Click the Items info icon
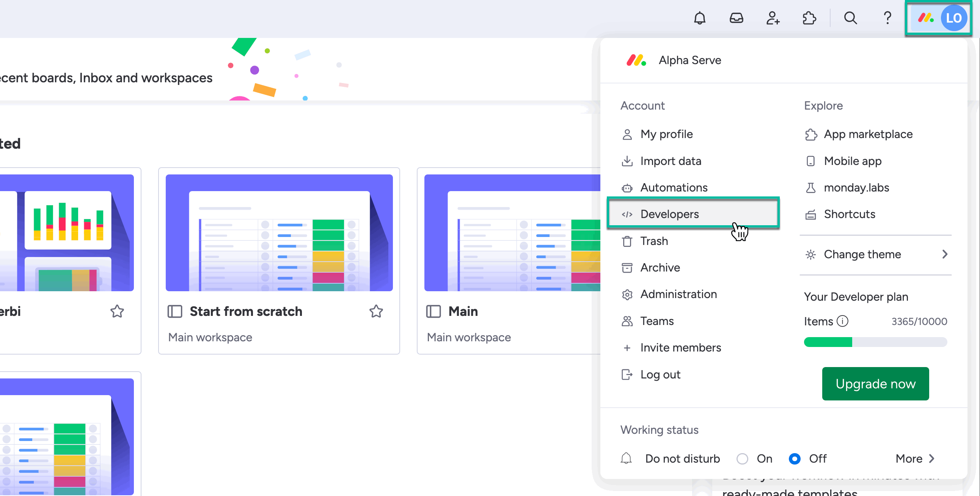Viewport: 980px width, 496px height. 842,321
